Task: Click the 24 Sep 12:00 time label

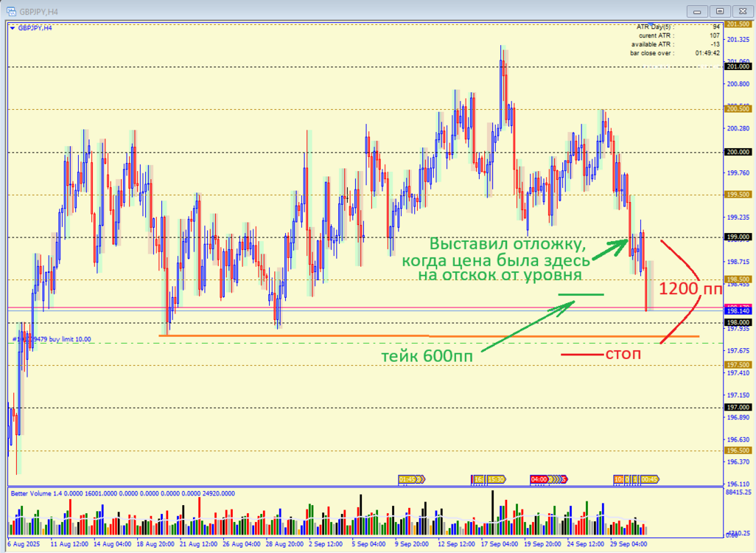Action: click(586, 544)
